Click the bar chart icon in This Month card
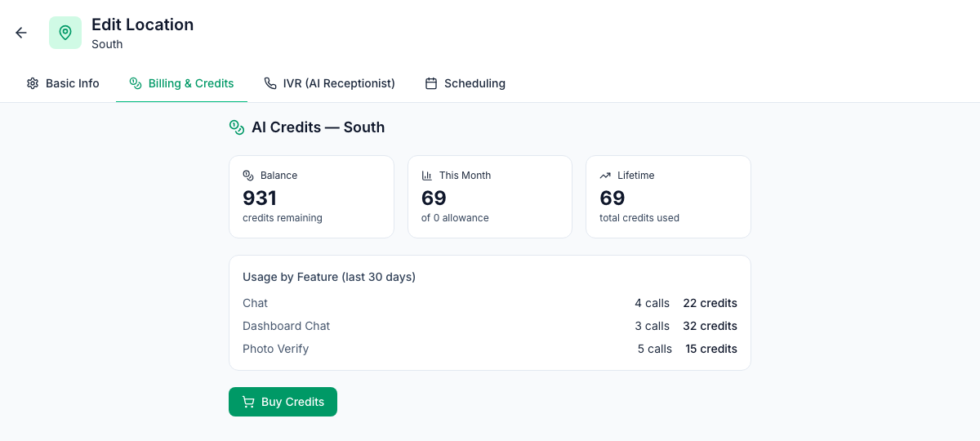Image resolution: width=980 pixels, height=441 pixels. click(x=427, y=176)
